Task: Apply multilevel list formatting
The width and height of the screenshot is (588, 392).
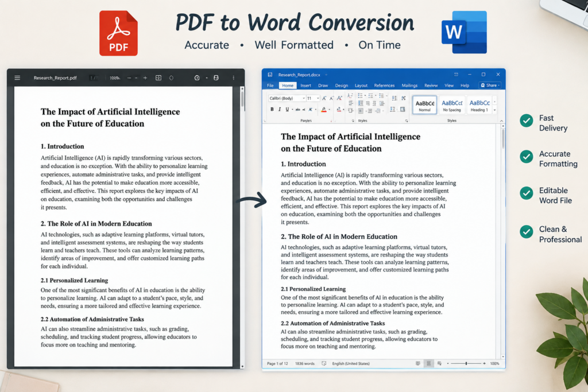Action: (381, 96)
